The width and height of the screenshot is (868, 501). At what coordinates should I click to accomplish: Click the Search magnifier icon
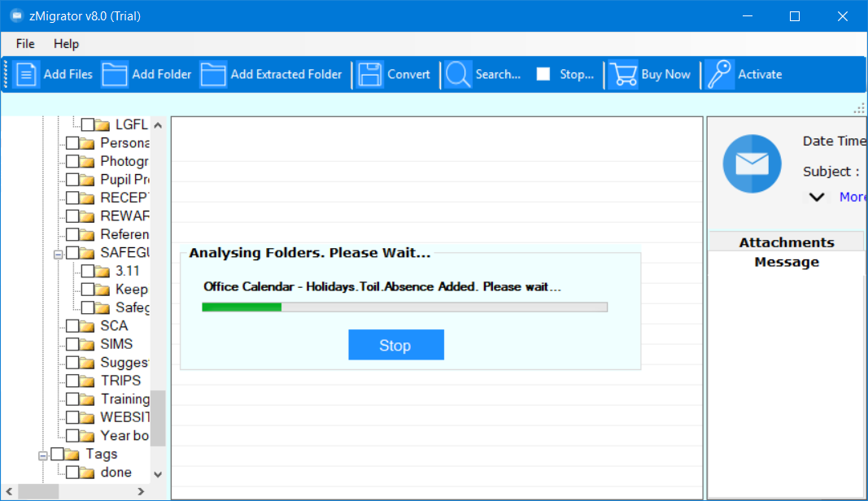point(458,74)
